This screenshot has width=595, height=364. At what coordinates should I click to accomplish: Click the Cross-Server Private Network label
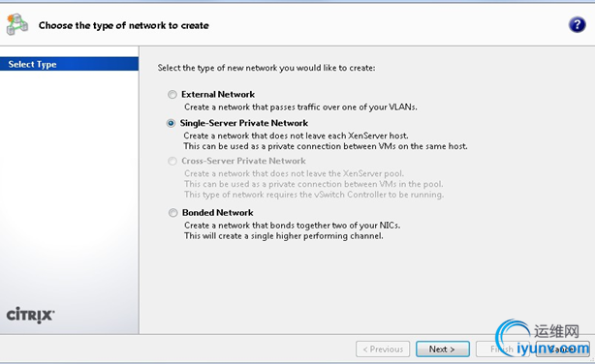[243, 161]
